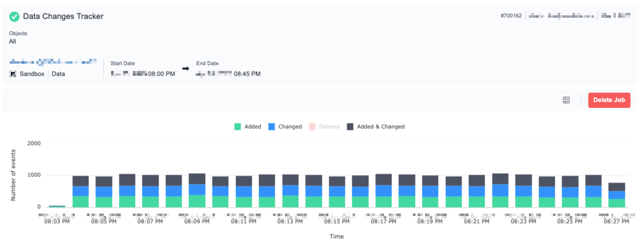The width and height of the screenshot is (644, 245).
Task: Click the 2000 y-axis value
Action: pos(34,143)
